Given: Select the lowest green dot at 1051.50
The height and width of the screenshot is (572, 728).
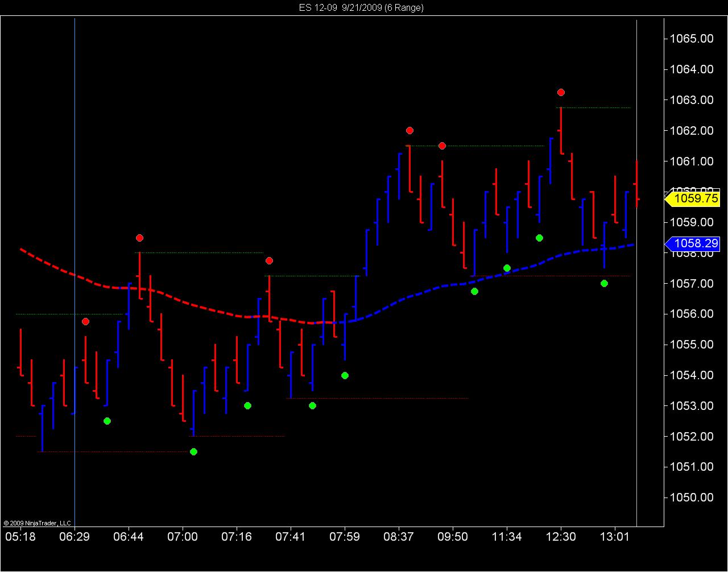Looking at the screenshot, I should tap(193, 451).
